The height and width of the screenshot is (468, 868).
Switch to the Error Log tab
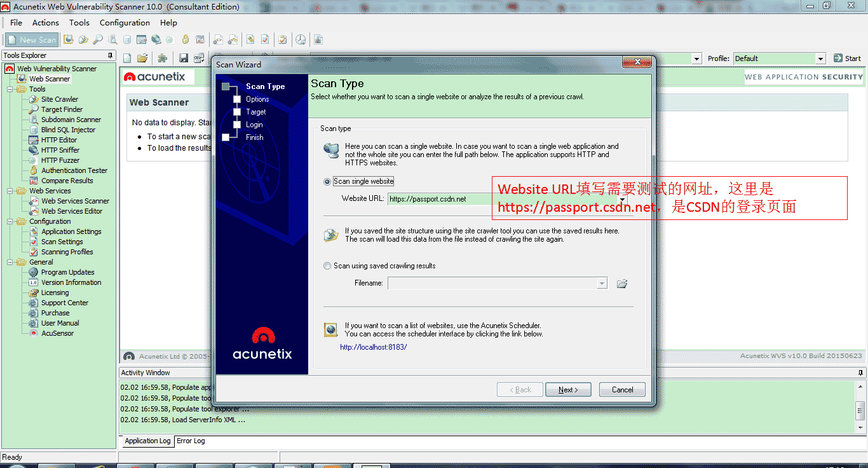(190, 441)
